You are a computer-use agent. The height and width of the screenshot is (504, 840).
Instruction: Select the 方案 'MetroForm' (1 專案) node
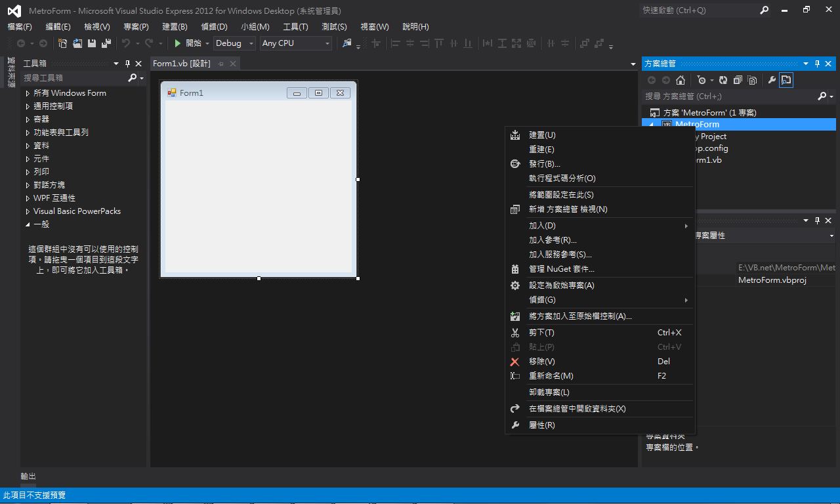[x=710, y=113]
